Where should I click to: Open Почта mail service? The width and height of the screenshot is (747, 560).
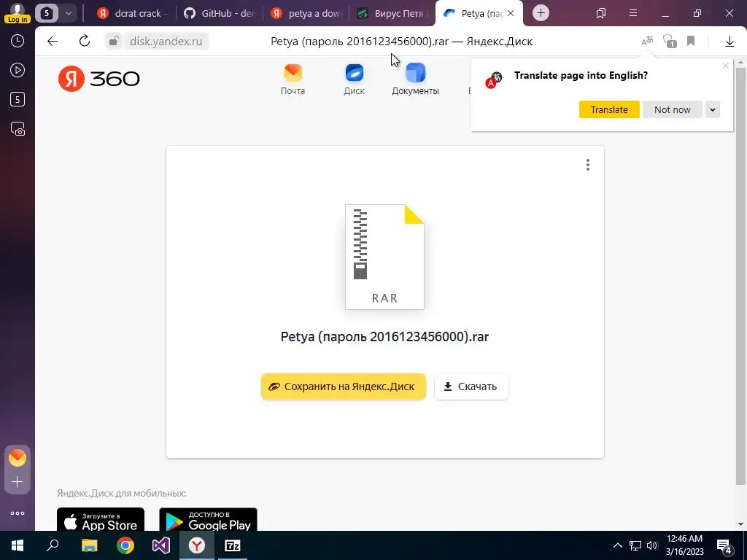coord(293,79)
